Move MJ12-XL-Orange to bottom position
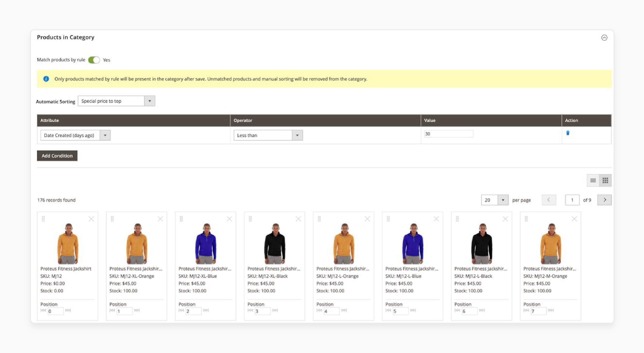The width and height of the screenshot is (644, 353). tap(137, 310)
